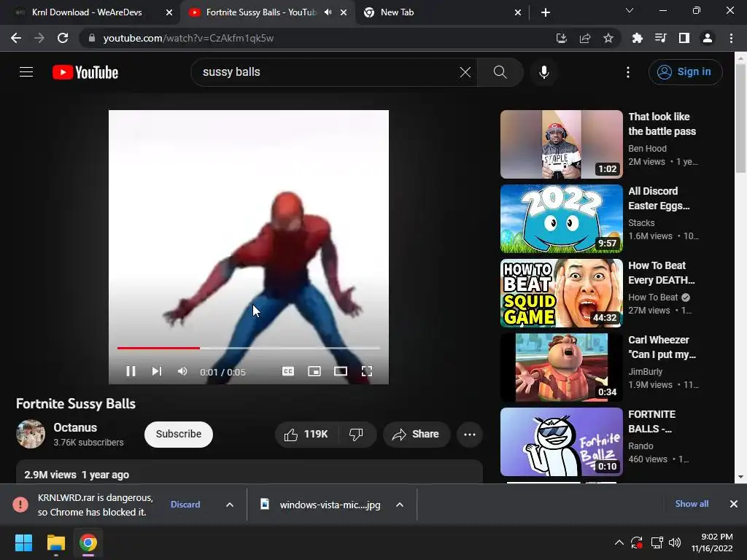Image resolution: width=747 pixels, height=560 pixels.
Task: Open Chrome profile menu
Action: point(708,38)
